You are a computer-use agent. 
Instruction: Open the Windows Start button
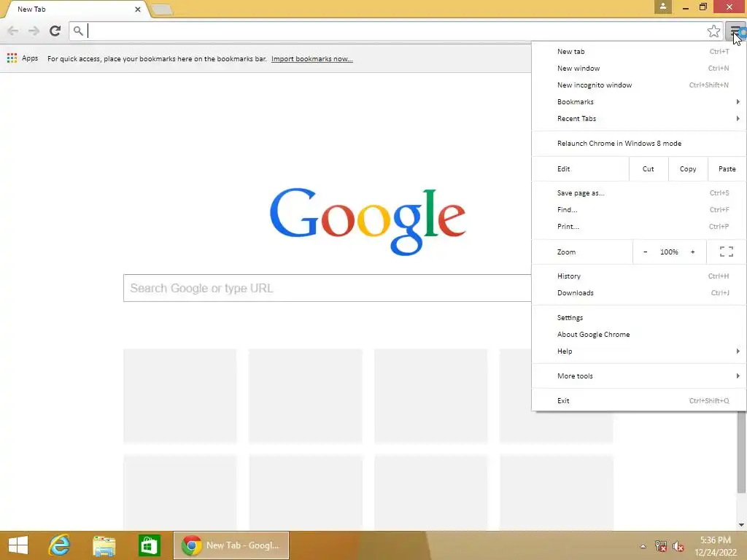(18, 545)
